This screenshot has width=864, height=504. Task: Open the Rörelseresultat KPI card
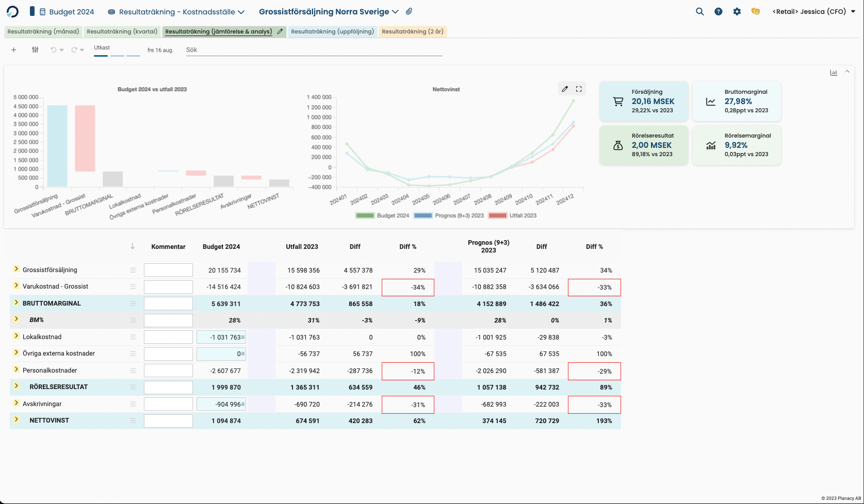coord(644,145)
